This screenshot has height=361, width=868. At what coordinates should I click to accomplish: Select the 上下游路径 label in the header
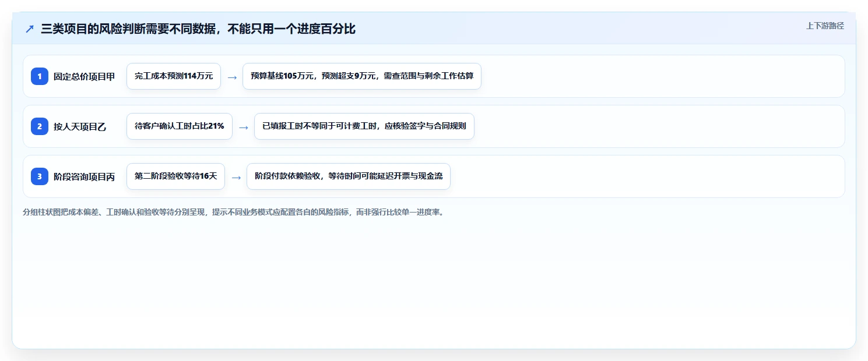[825, 26]
